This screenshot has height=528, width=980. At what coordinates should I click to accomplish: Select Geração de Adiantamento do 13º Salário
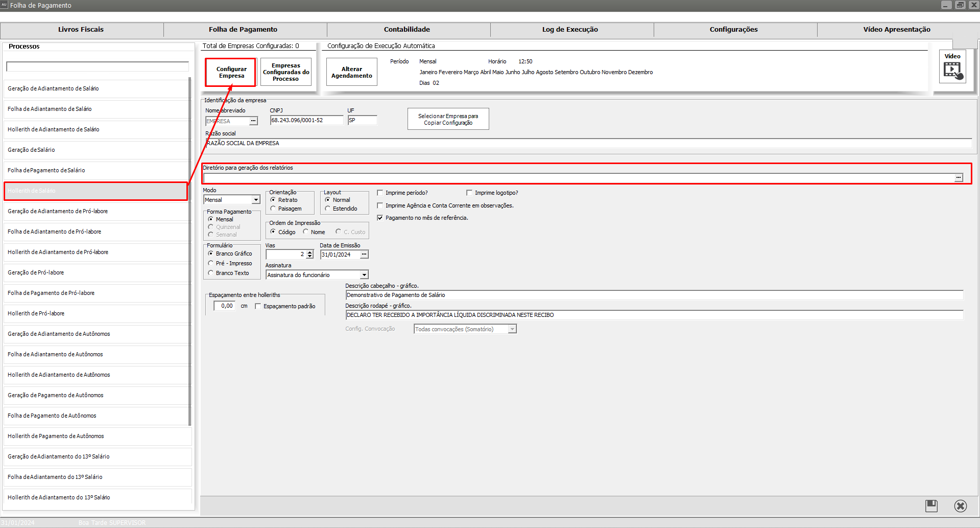(97, 456)
